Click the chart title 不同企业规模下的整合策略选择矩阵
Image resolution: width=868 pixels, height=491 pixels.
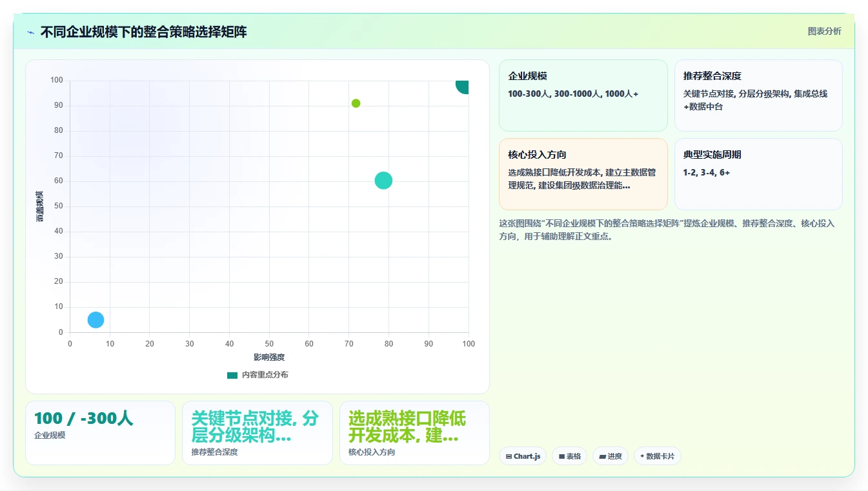tap(143, 32)
